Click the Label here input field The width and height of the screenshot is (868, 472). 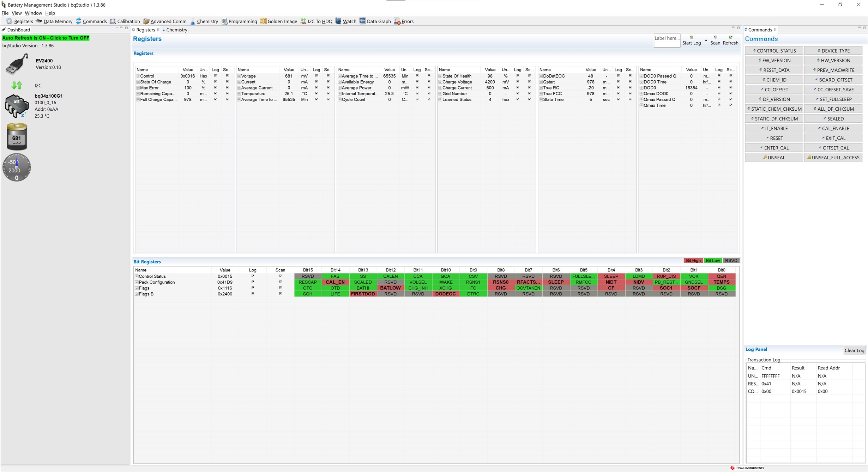click(x=667, y=41)
